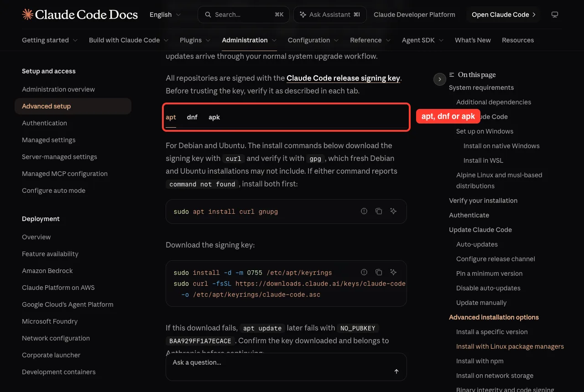Screen dimensions: 584x392
Task: Open Deployment Overview sidebar link
Action: pyautogui.click(x=36, y=237)
